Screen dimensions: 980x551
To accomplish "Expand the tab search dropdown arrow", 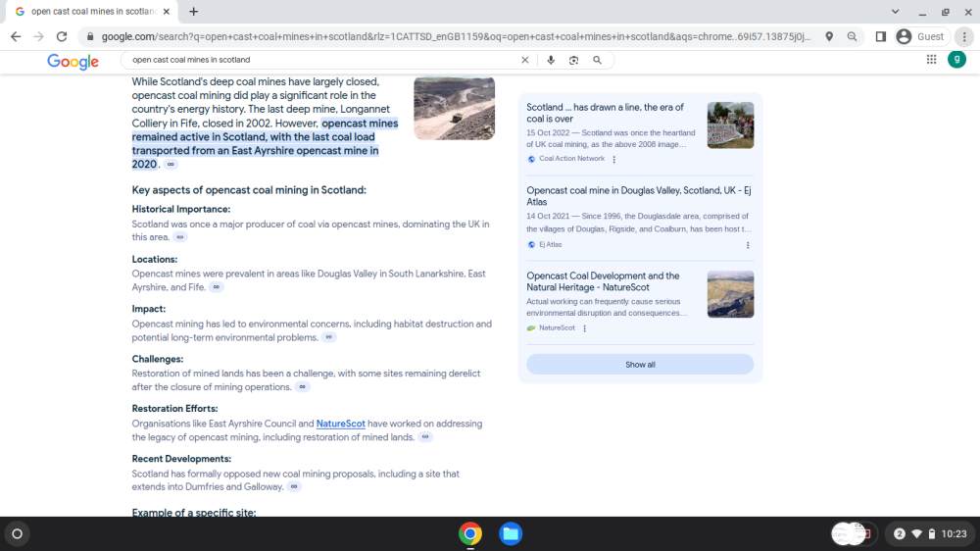I will [895, 11].
